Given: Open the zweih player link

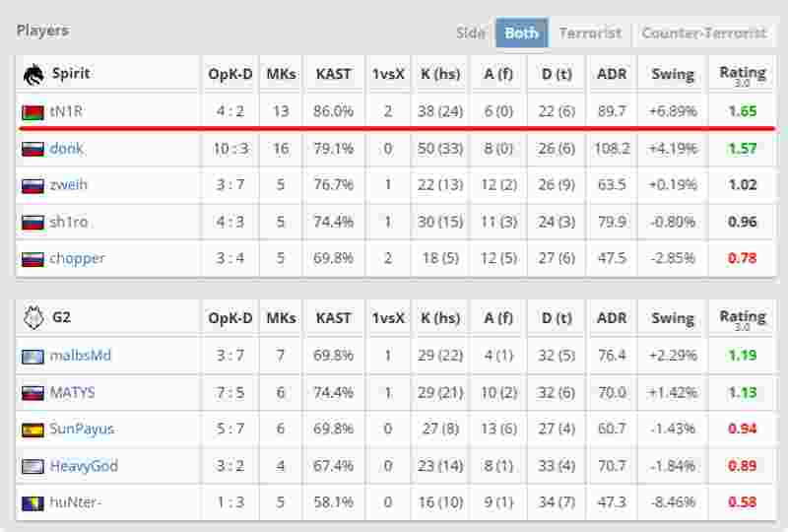Looking at the screenshot, I should click(x=69, y=185).
